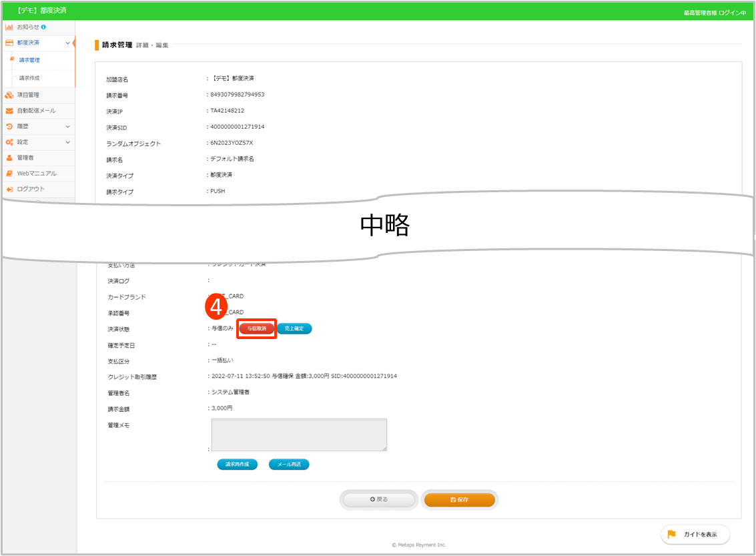Click the ログアウト sign-out icon

pos(9,189)
